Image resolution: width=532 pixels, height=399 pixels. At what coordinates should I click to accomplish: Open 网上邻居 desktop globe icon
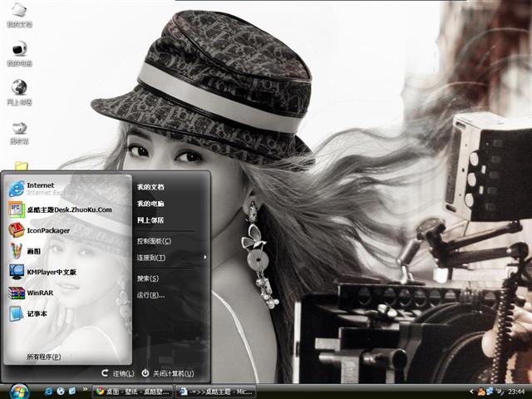pyautogui.click(x=19, y=92)
